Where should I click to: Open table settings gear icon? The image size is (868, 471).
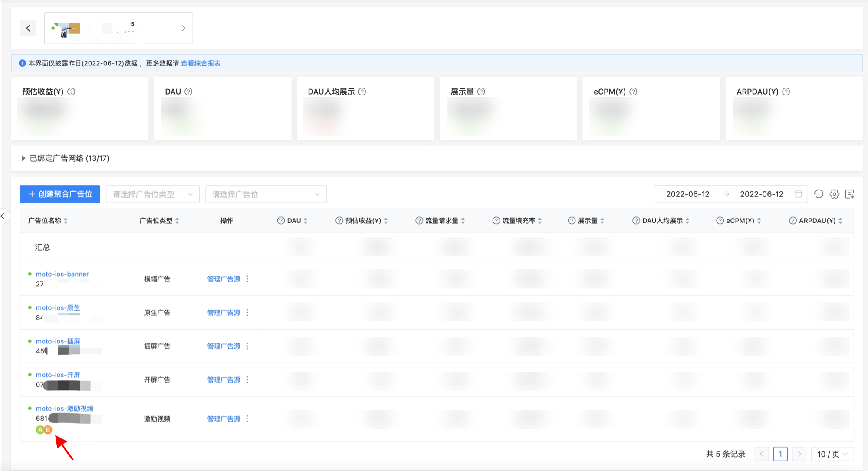[x=834, y=194]
